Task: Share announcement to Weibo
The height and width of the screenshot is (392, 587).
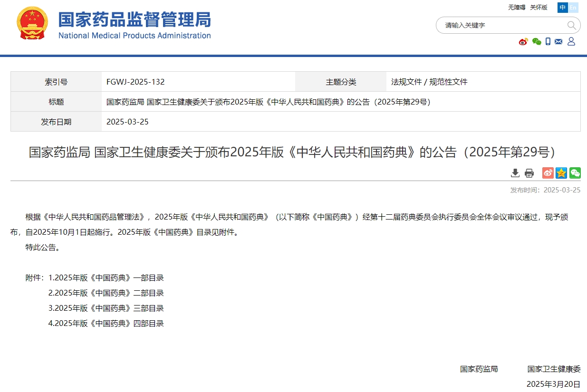Action: [548, 173]
